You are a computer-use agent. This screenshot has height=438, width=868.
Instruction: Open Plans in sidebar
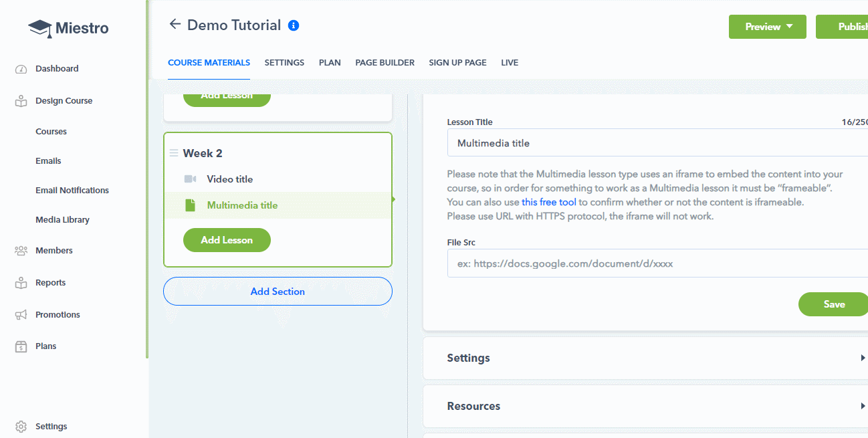(x=45, y=346)
